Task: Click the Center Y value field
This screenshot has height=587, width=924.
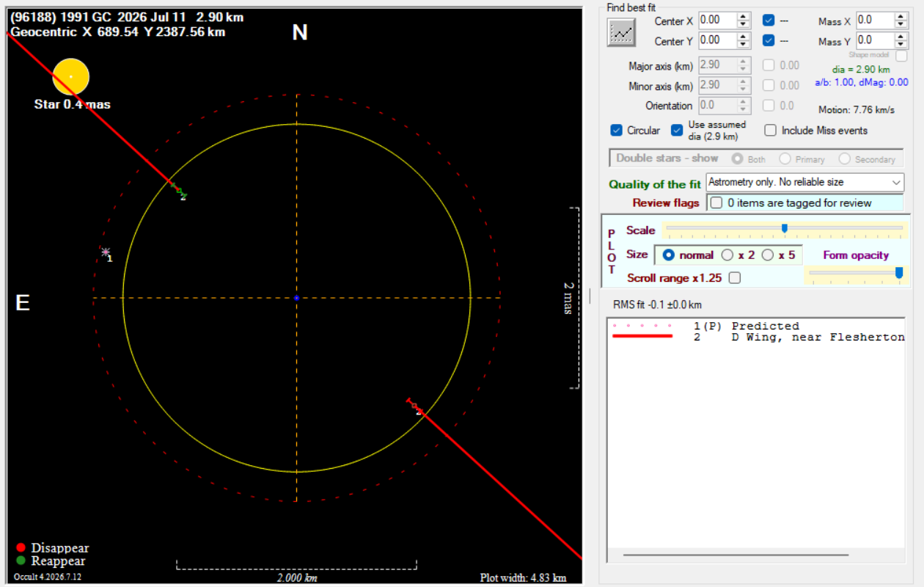Action: [x=718, y=40]
